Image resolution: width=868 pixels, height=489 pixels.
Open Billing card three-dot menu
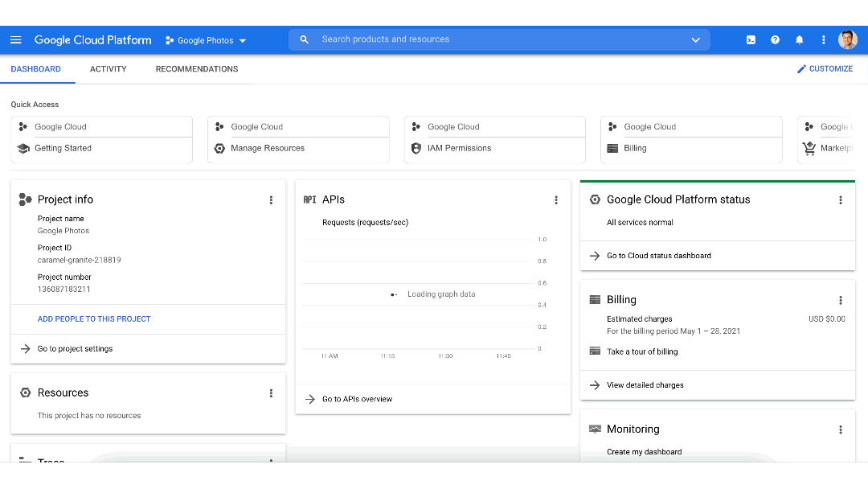841,300
